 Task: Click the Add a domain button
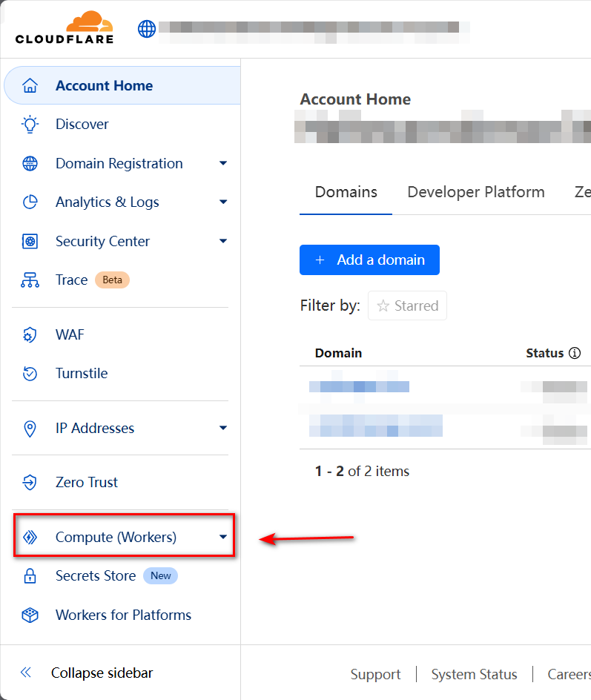click(x=369, y=260)
